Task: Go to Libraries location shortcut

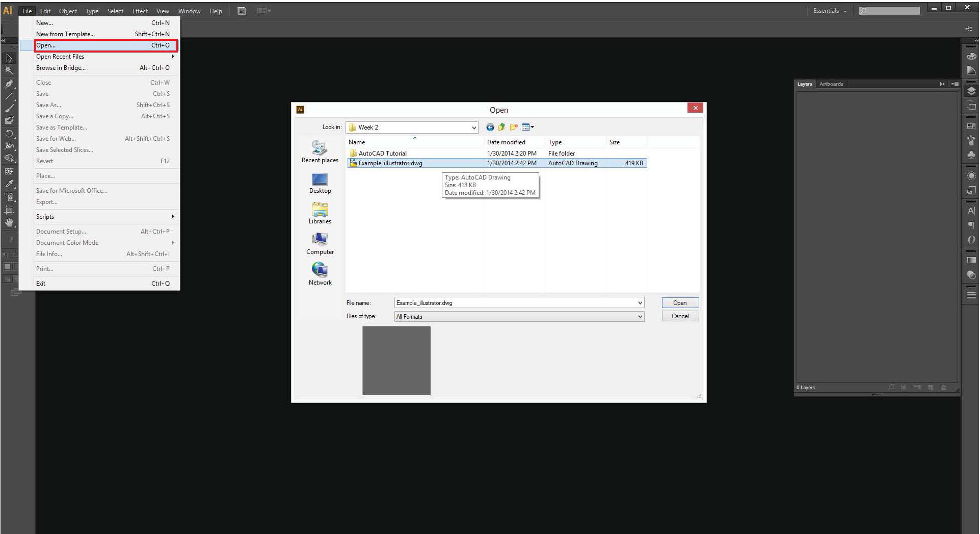Action: point(320,213)
